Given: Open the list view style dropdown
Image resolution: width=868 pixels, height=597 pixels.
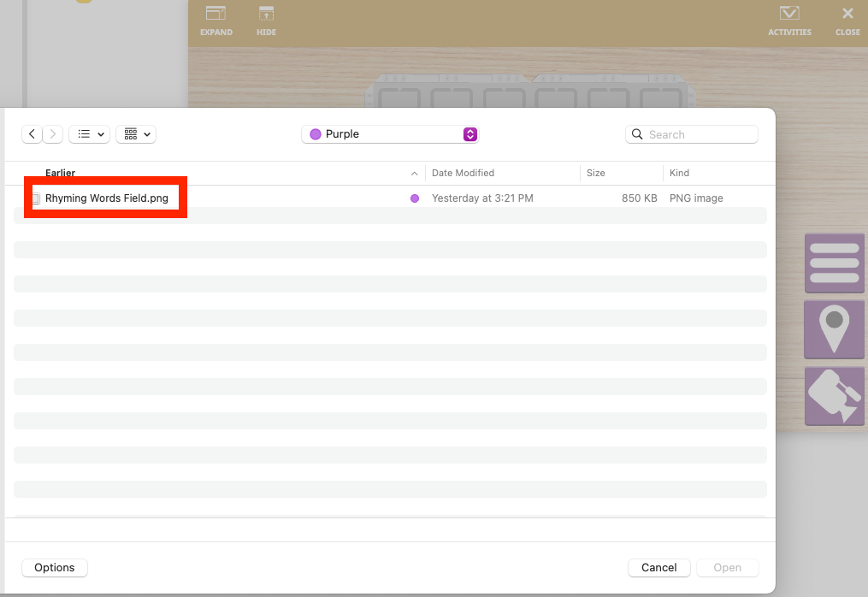Looking at the screenshot, I should tap(89, 134).
